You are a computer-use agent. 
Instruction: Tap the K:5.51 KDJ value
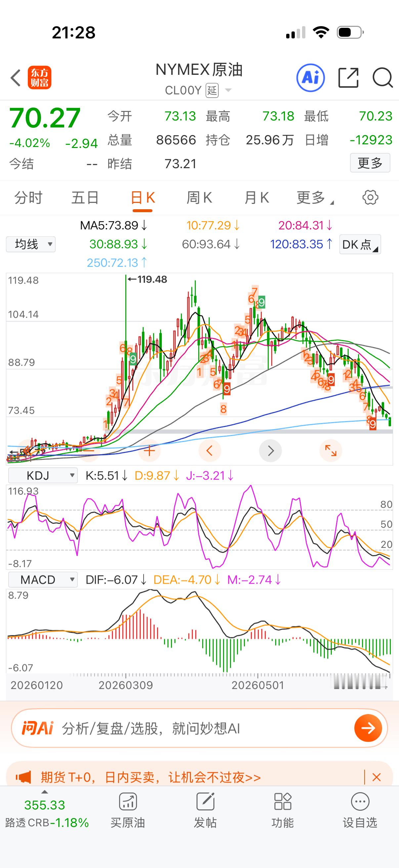(107, 475)
